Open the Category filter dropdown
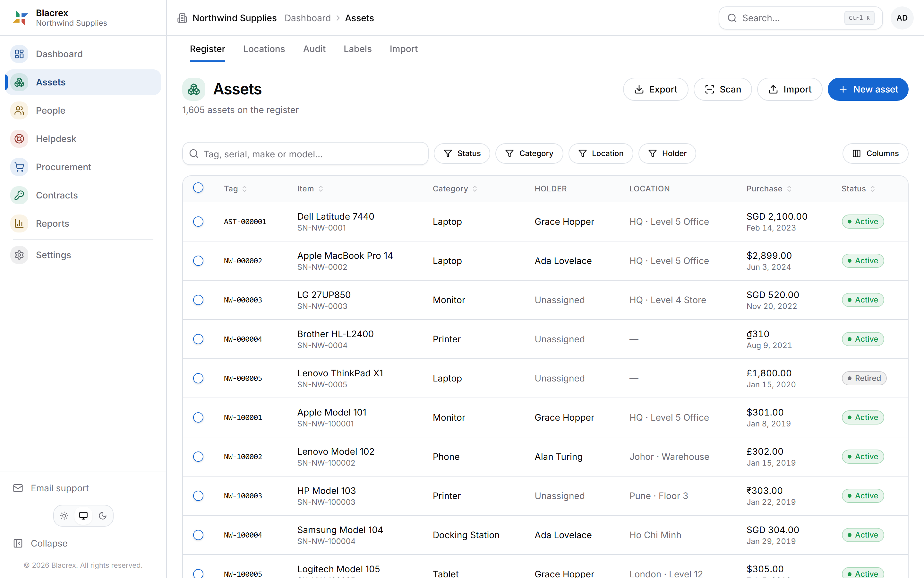This screenshot has height=578, width=924. point(529,154)
